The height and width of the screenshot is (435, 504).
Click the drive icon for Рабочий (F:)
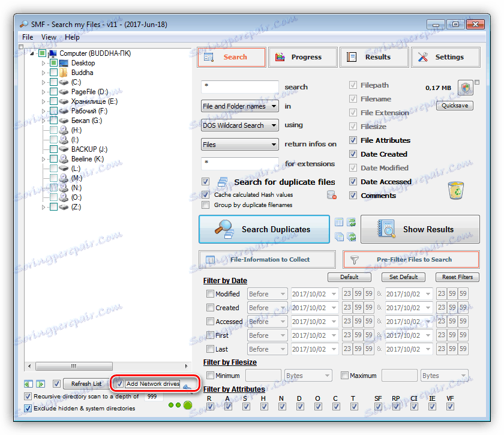[64, 111]
